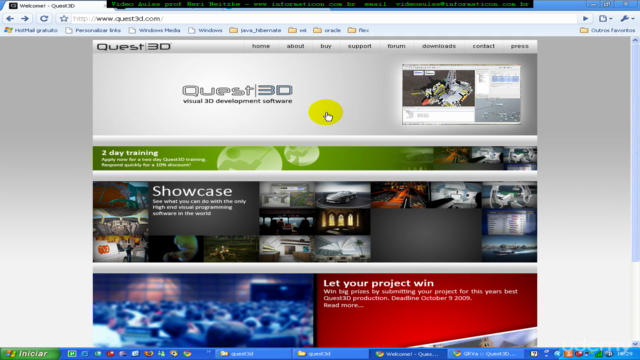Click the volume speaker tray icon
This screenshot has height=360, width=640.
(610, 353)
